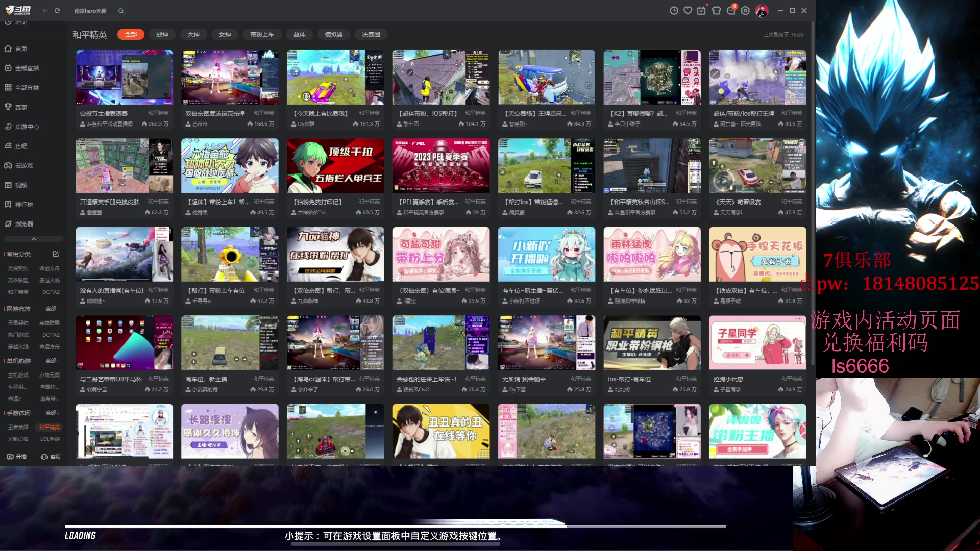This screenshot has height=551, width=980.
Task: Open 全部直播 in sidebar
Action: pyautogui.click(x=22, y=68)
